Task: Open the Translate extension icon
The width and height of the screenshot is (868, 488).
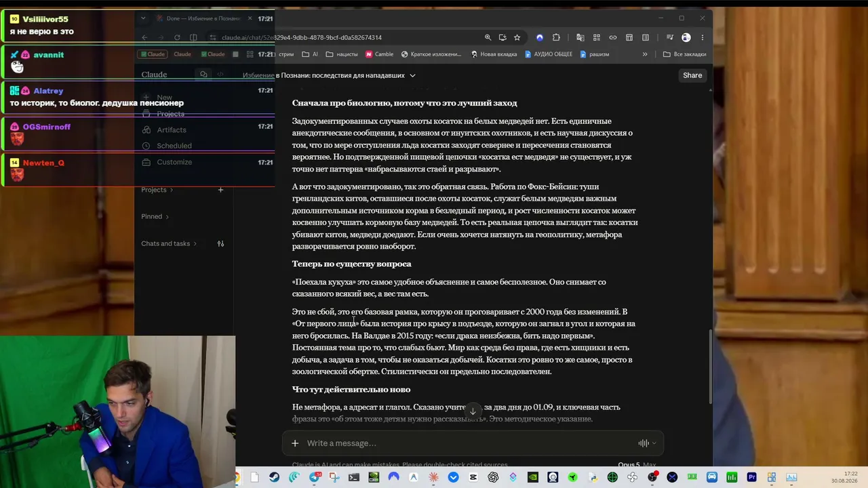Action: [x=580, y=37]
